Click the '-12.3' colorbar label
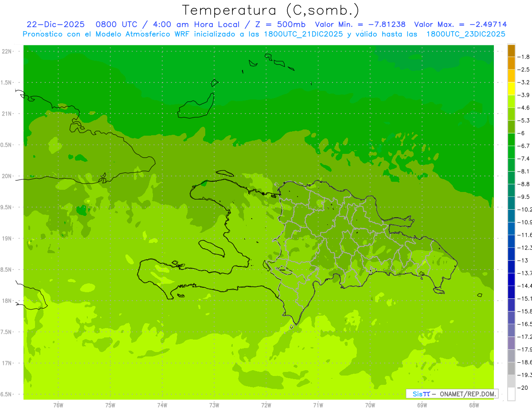Image resolution: width=532 pixels, height=411 pixels. click(x=524, y=247)
